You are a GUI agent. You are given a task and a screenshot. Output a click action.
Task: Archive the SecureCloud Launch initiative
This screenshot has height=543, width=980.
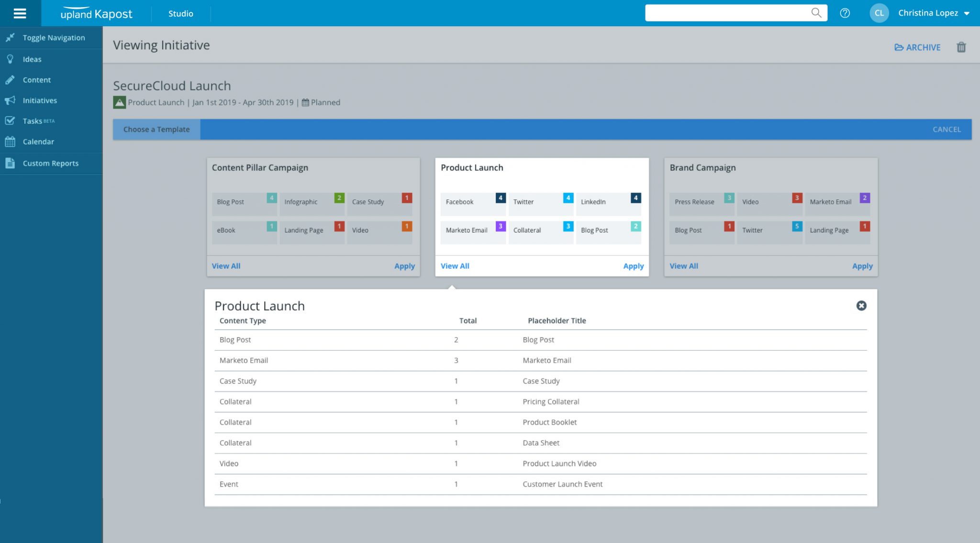(x=917, y=47)
